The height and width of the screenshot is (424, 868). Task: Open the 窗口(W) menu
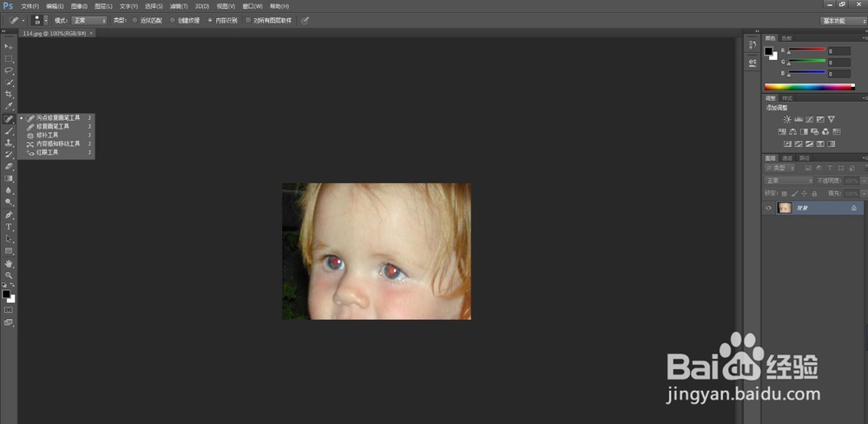pyautogui.click(x=253, y=6)
